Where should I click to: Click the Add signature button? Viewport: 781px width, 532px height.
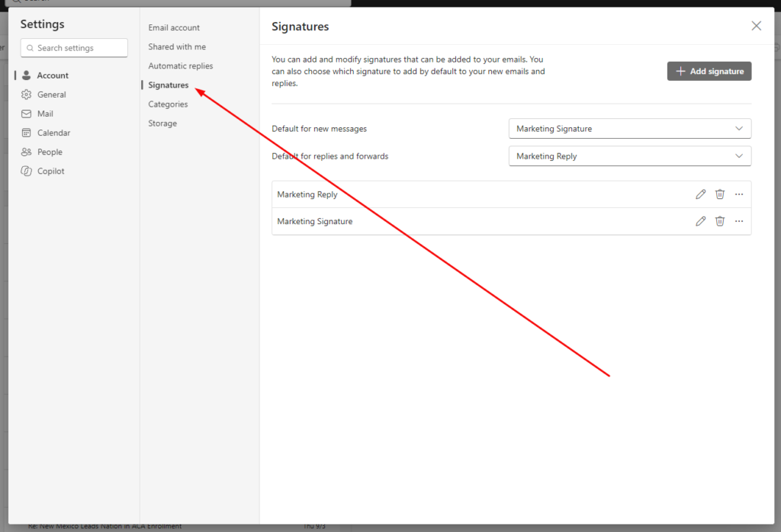coord(709,71)
